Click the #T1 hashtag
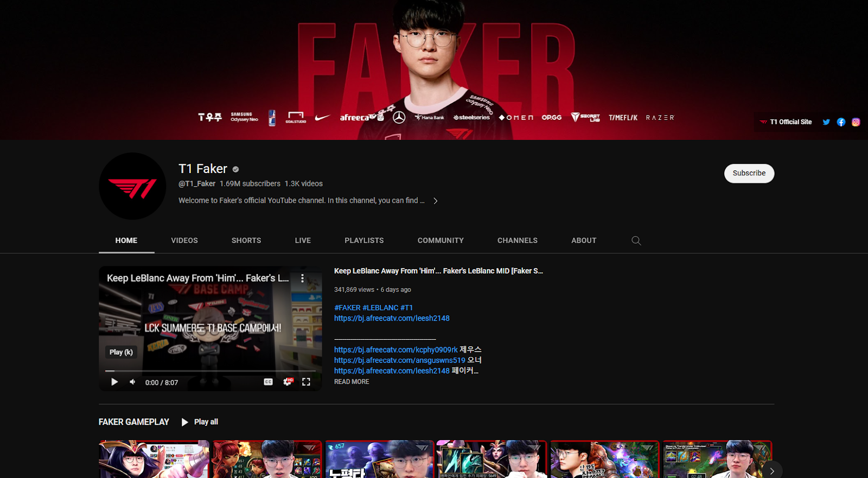The width and height of the screenshot is (868, 478). pyautogui.click(x=407, y=308)
